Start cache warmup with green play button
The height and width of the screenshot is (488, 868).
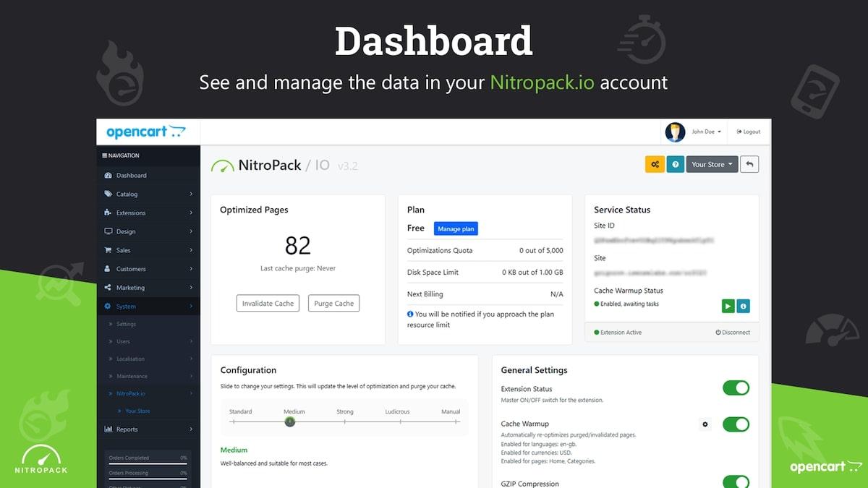coord(728,306)
